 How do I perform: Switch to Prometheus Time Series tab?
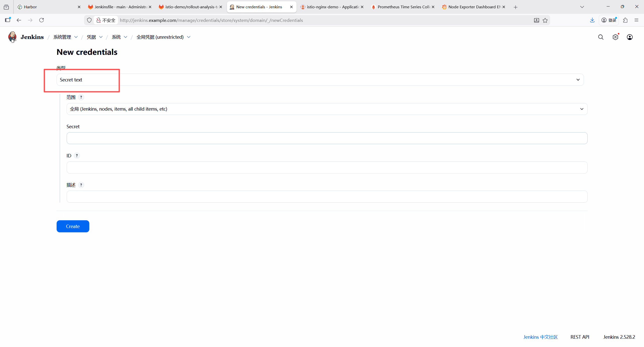(403, 7)
